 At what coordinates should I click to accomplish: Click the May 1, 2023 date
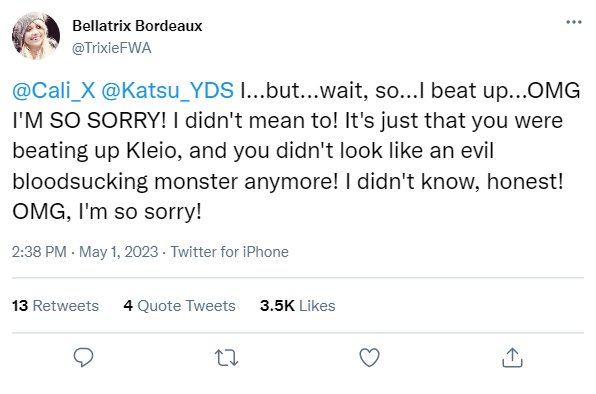click(x=118, y=252)
